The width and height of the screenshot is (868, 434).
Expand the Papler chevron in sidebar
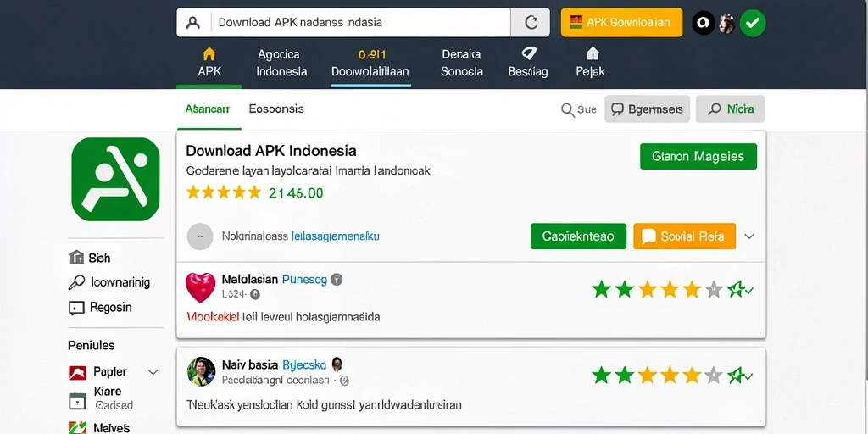pyautogui.click(x=153, y=372)
